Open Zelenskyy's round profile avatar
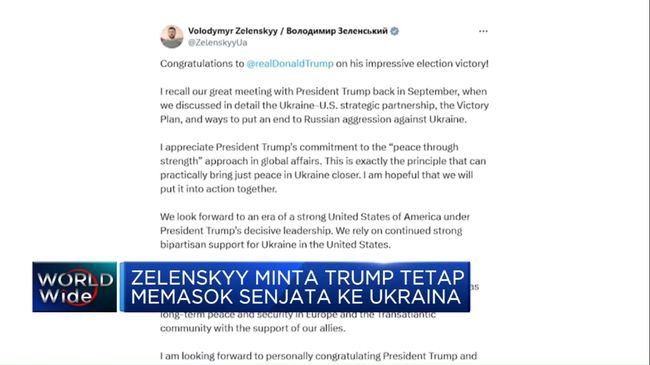650x365 pixels. pos(172,36)
